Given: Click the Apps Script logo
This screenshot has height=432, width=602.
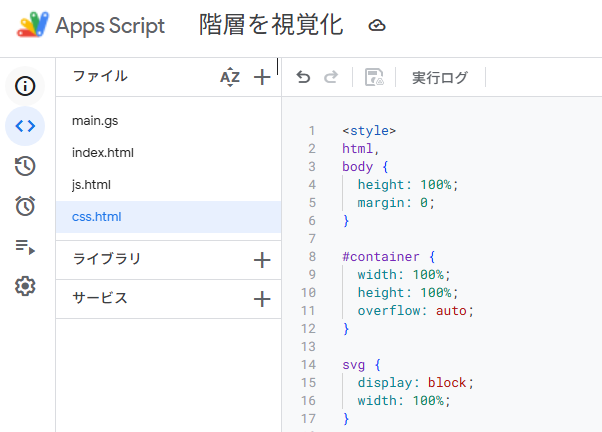Looking at the screenshot, I should 33,26.
